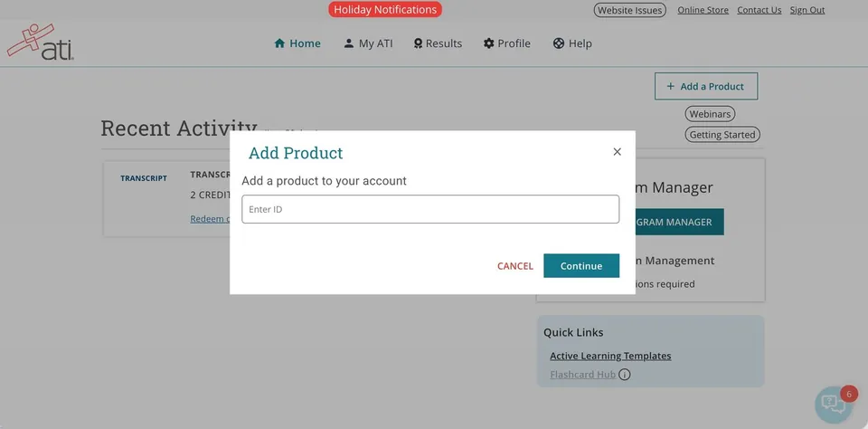Go to the Results tab
This screenshot has height=429, width=868.
pos(438,43)
